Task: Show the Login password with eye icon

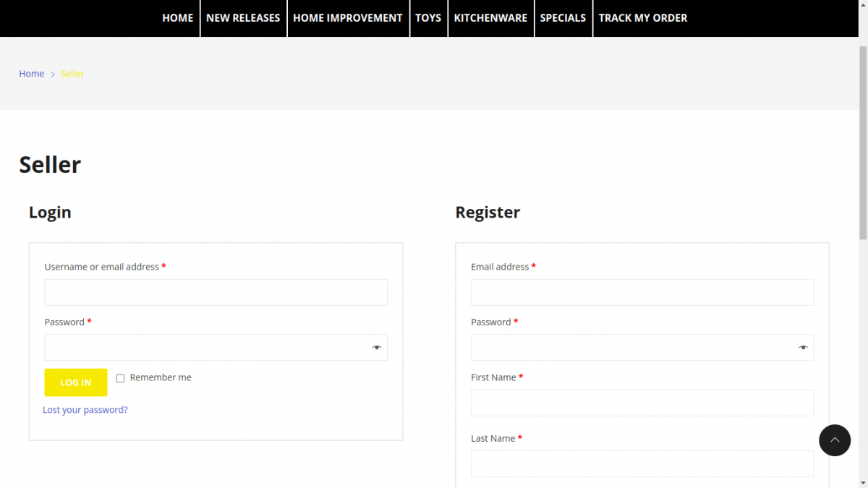Action: [x=377, y=348]
